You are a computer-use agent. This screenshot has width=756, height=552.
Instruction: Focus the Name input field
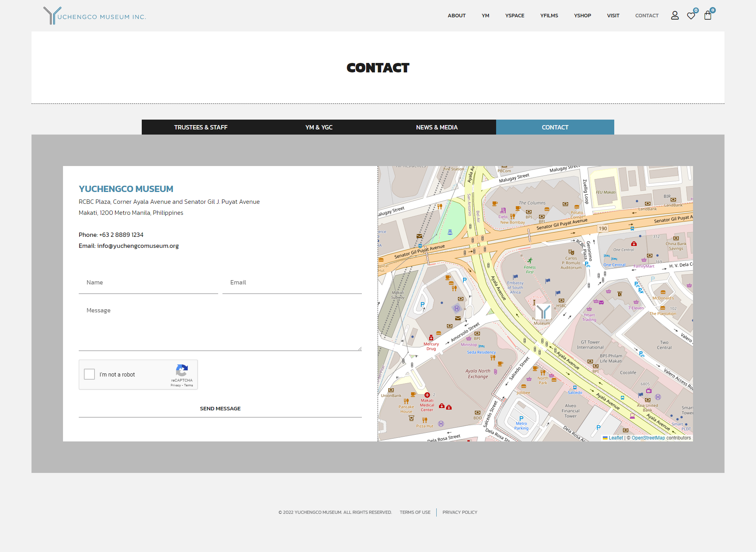[148, 282]
